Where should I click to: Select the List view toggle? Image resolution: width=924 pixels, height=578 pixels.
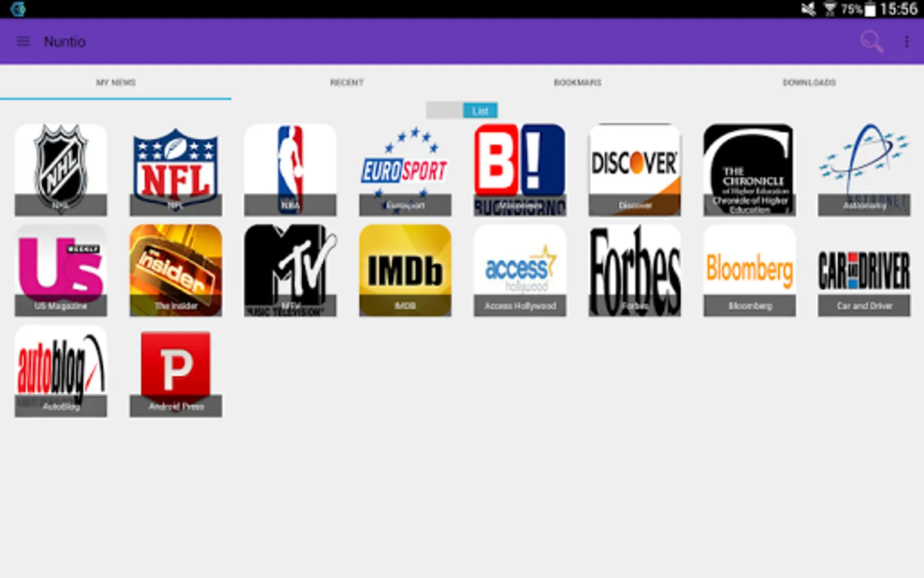pos(480,110)
